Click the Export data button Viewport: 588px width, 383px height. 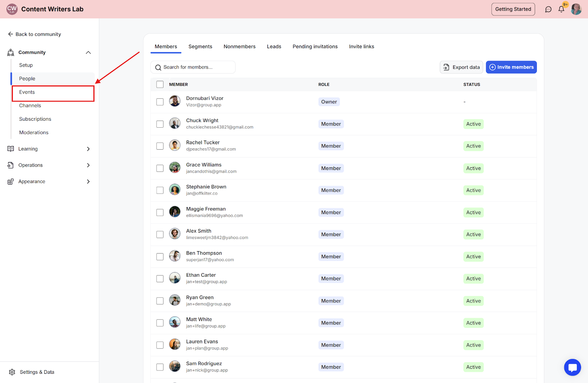pyautogui.click(x=462, y=67)
